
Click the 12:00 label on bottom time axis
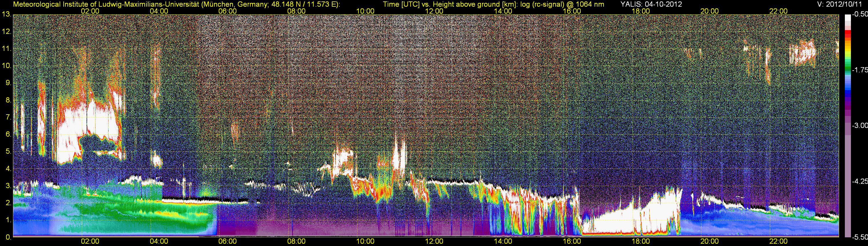tap(434, 241)
